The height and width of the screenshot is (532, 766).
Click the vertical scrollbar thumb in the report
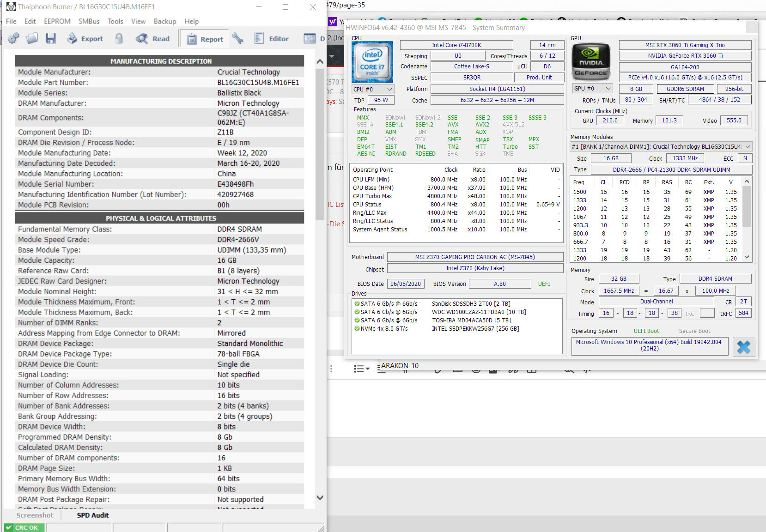coord(320,144)
